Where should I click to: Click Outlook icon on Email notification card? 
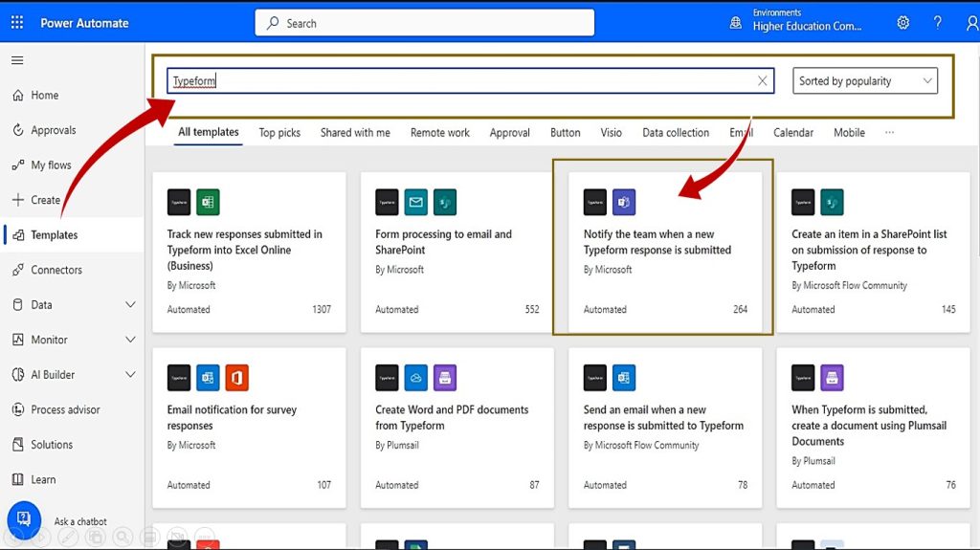coord(208,378)
